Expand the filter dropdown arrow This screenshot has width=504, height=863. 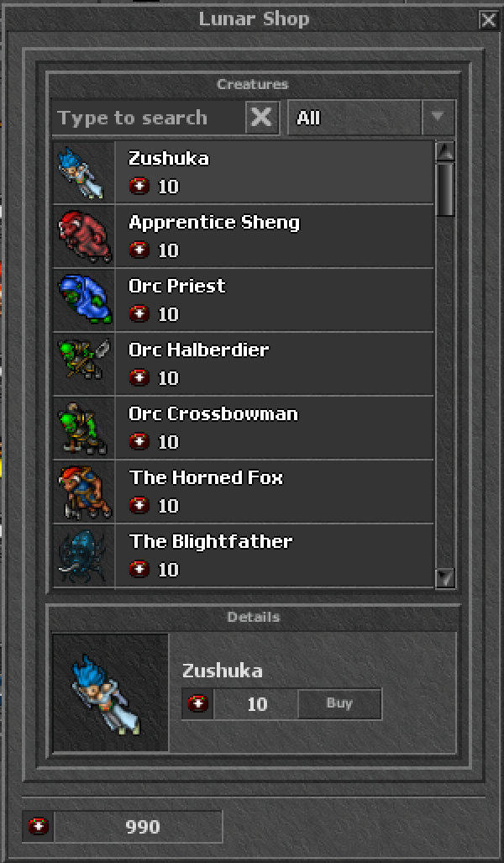pos(438,118)
